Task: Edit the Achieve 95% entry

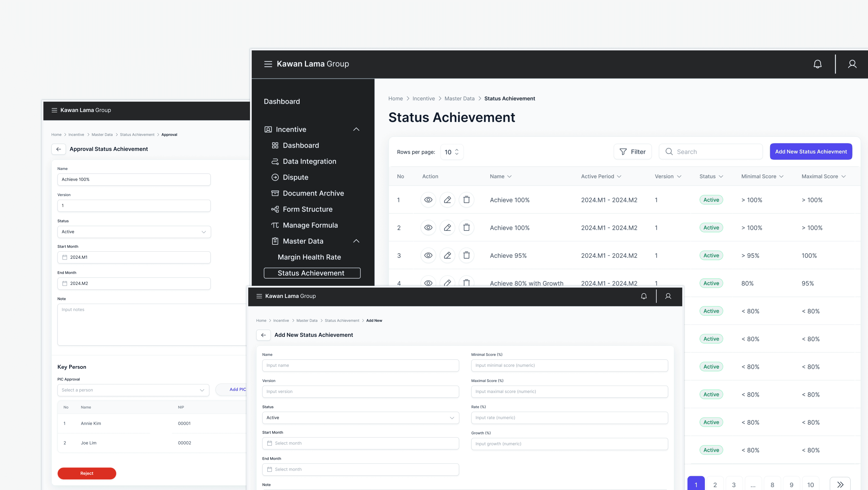Action: [x=447, y=255]
